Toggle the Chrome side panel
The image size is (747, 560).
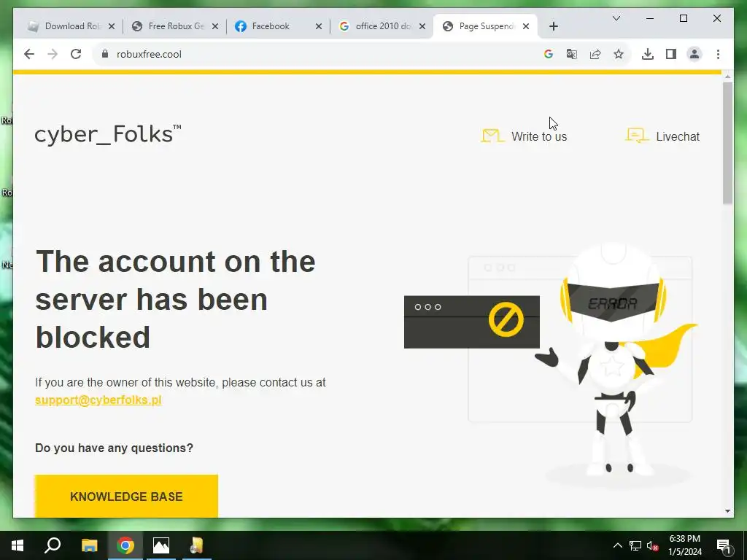pyautogui.click(x=671, y=54)
